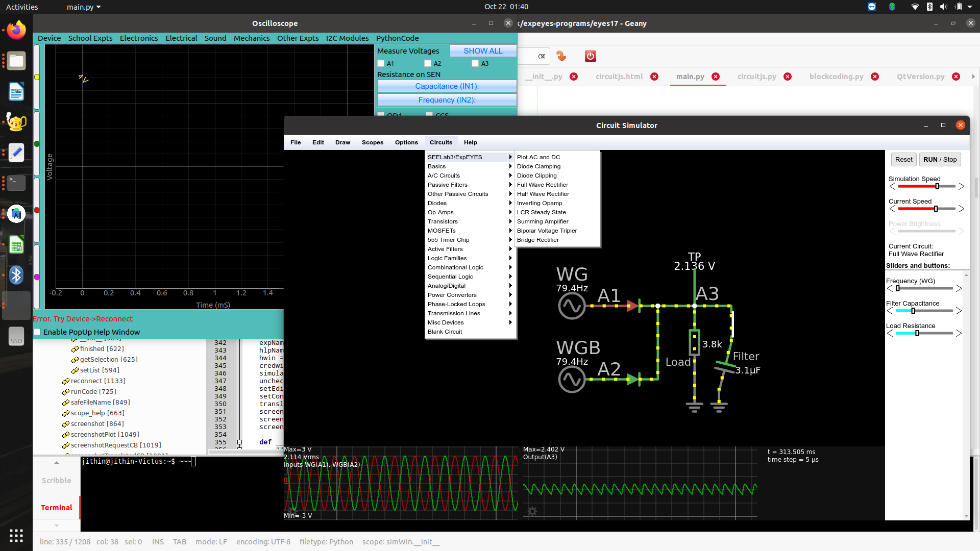The height and width of the screenshot is (551, 980).
Task: Close the circuitjs.html tab
Action: (654, 77)
